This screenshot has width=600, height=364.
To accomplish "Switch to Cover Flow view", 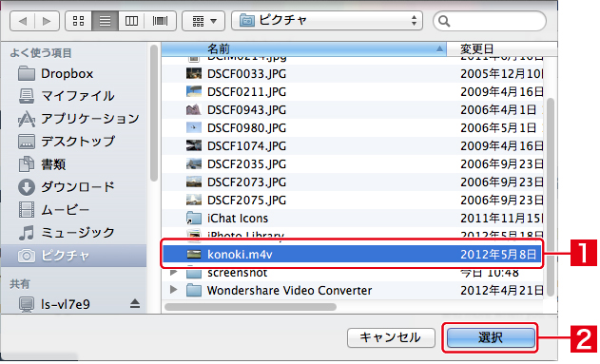I will [x=160, y=21].
